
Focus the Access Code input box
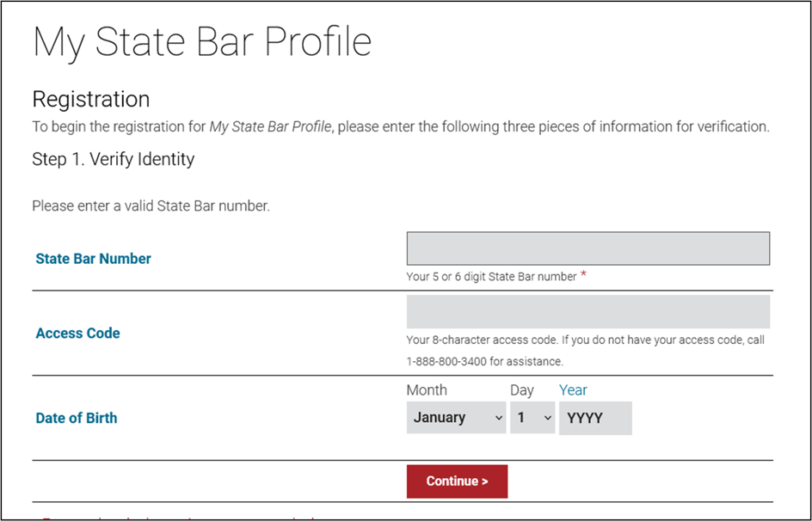tap(588, 311)
